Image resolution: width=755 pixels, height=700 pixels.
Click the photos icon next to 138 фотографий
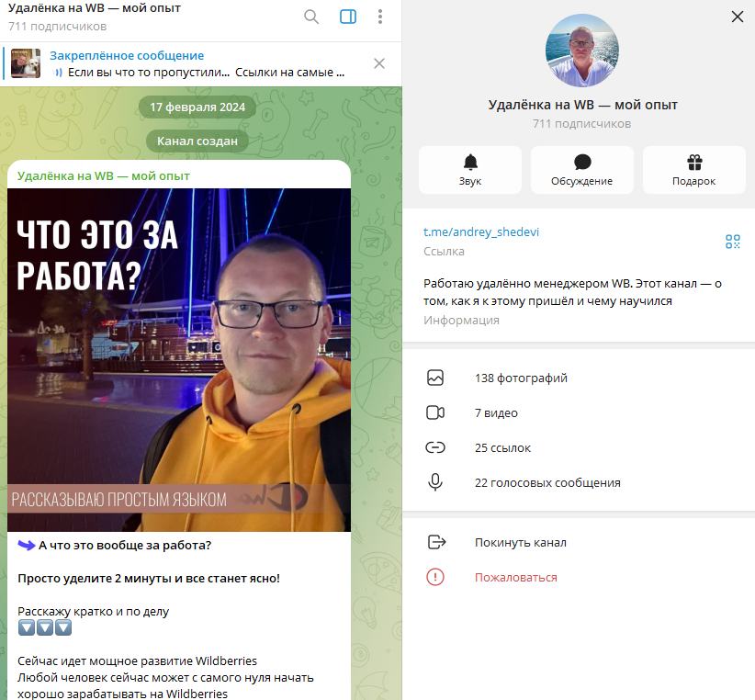pyautogui.click(x=435, y=378)
